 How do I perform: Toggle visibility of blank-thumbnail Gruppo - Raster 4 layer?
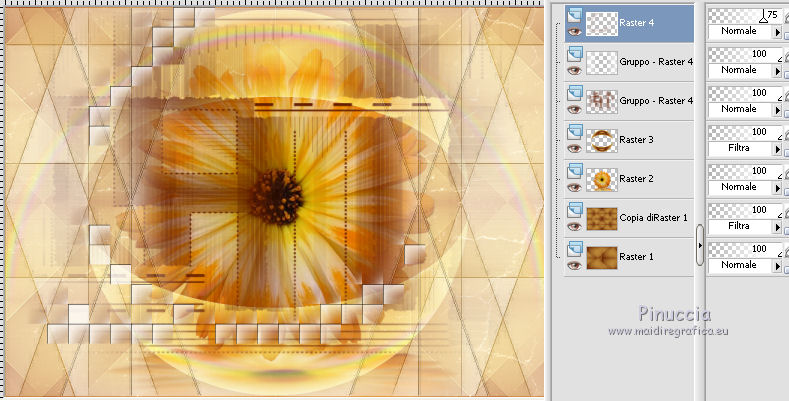574,70
